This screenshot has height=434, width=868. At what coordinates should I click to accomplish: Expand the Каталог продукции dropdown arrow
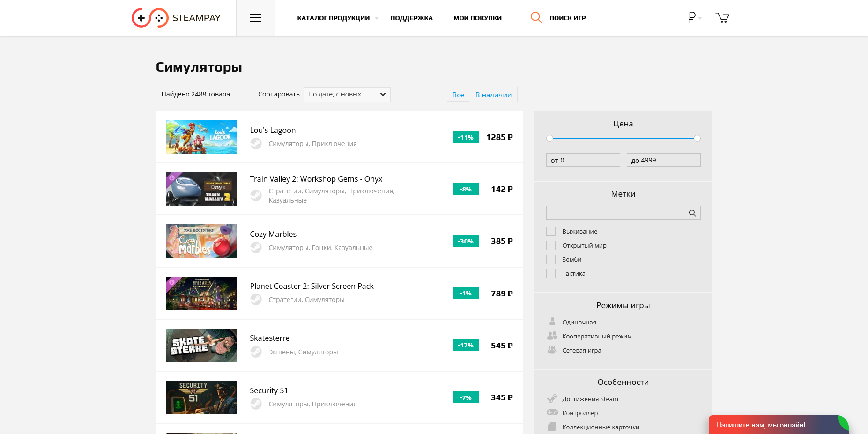click(376, 18)
